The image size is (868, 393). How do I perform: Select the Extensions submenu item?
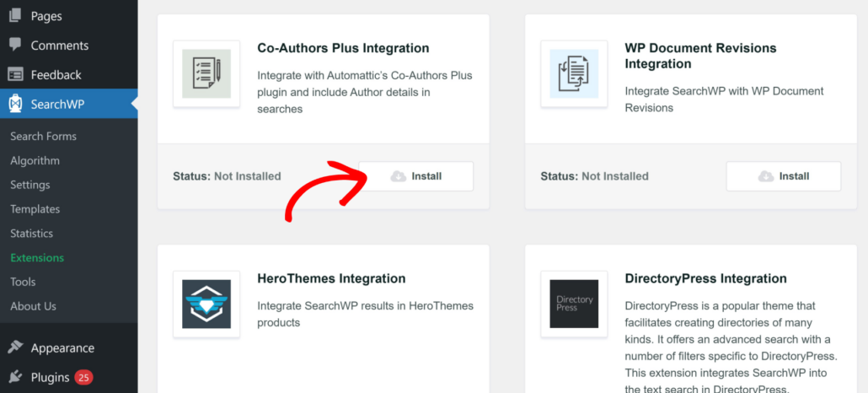click(x=37, y=258)
